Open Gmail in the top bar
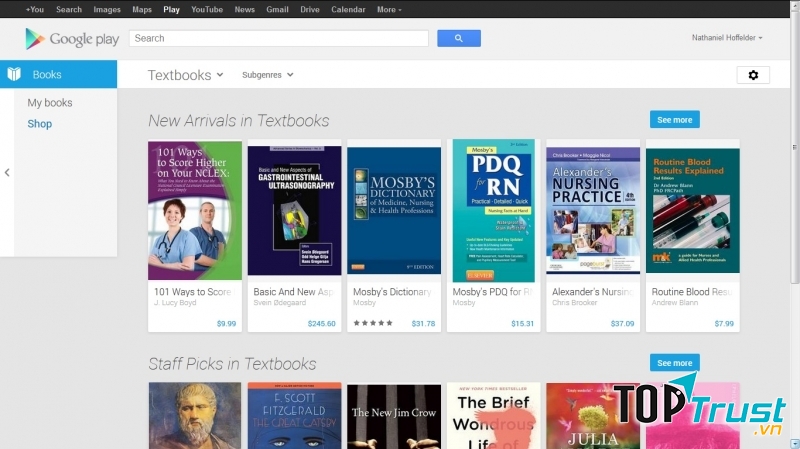The width and height of the screenshot is (800, 449). (277, 9)
